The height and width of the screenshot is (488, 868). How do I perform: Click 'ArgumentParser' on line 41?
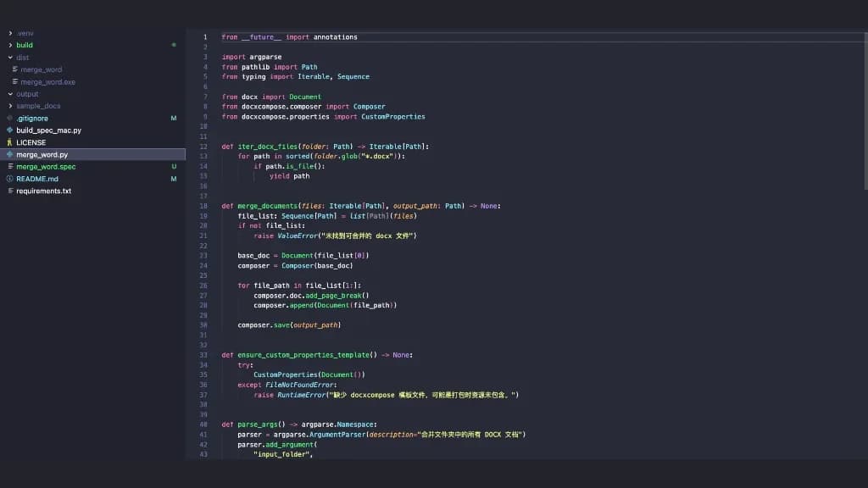337,435
